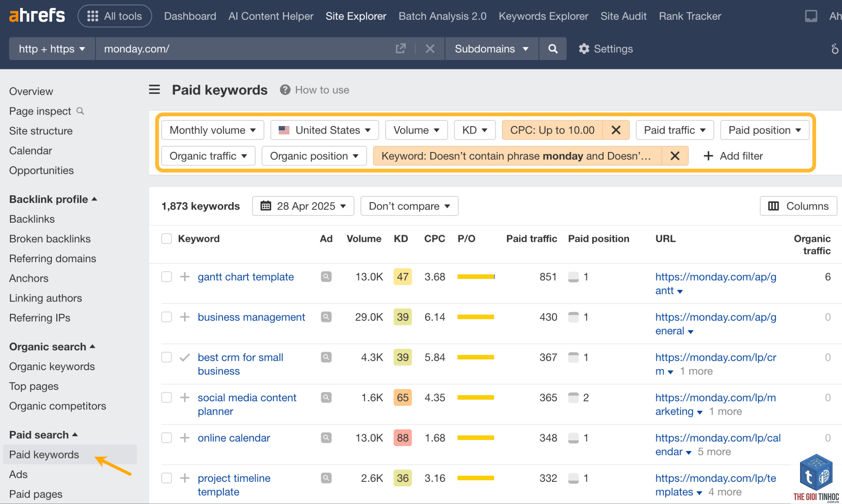Image resolution: width=842 pixels, height=504 pixels.
Task: Click the checkmark on best crm row
Action: (x=185, y=357)
